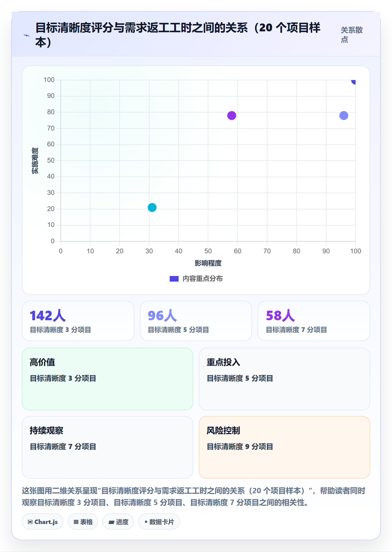392x552 pixels.
Task: Click 目标清晰度 3 分项目 under 142人
Action: (60, 330)
